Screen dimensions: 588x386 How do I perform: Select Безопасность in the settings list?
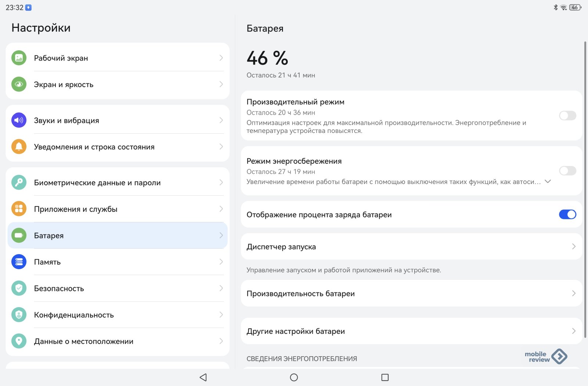[59, 289]
